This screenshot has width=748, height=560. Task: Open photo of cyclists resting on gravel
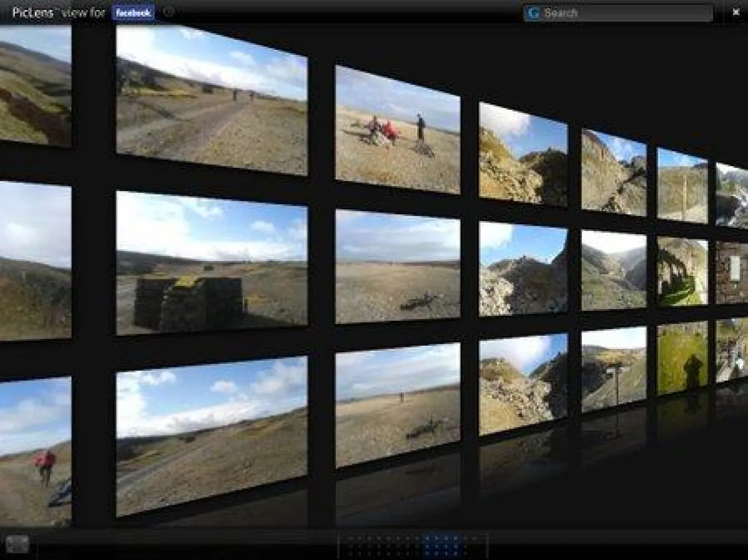coord(397,131)
